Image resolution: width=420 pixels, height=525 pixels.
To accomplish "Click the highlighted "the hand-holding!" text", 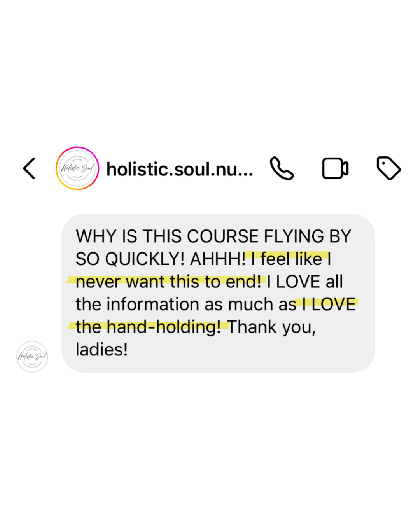I will 148,327.
